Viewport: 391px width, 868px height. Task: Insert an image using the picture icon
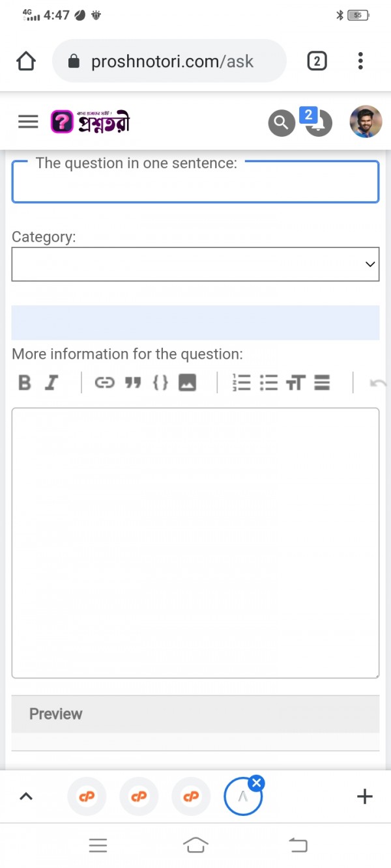pos(188,383)
